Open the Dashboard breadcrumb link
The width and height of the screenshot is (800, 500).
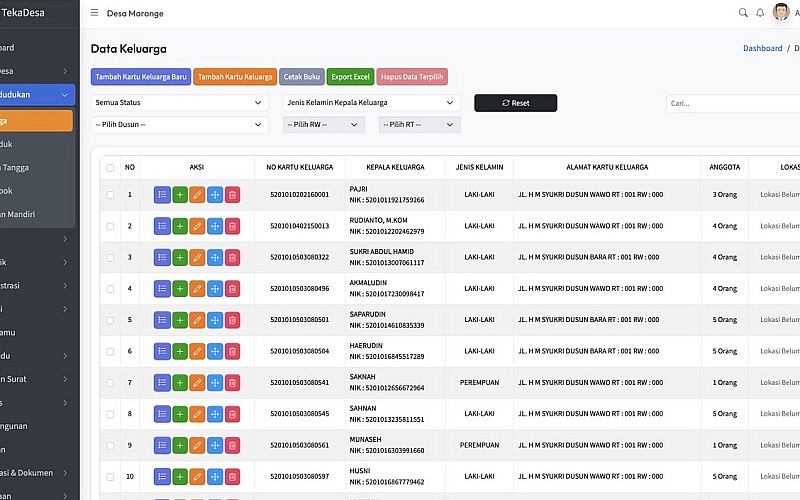point(762,48)
